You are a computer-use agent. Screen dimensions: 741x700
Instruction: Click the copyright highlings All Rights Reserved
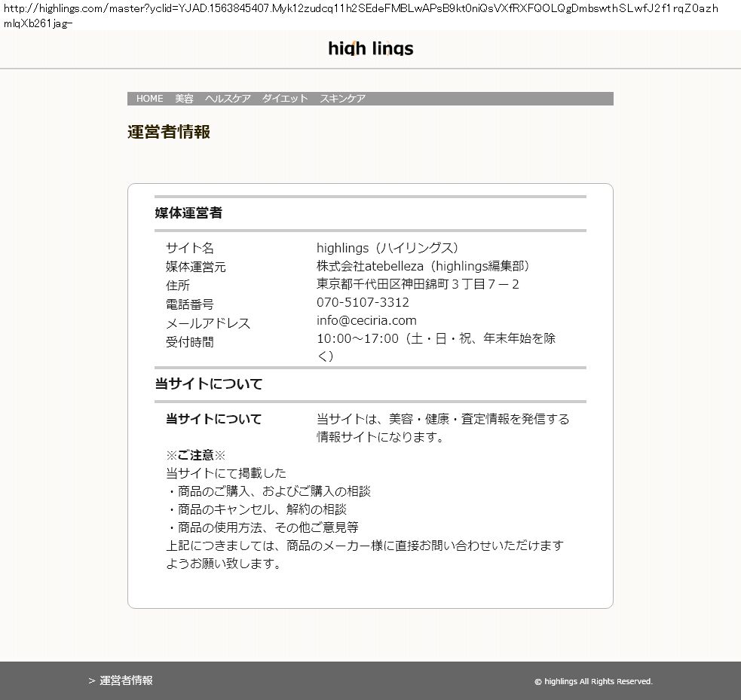(593, 681)
